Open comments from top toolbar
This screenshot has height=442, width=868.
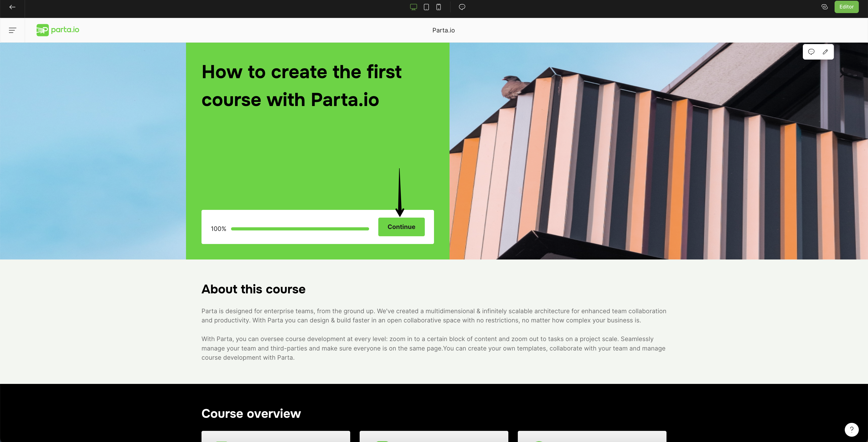tap(462, 7)
